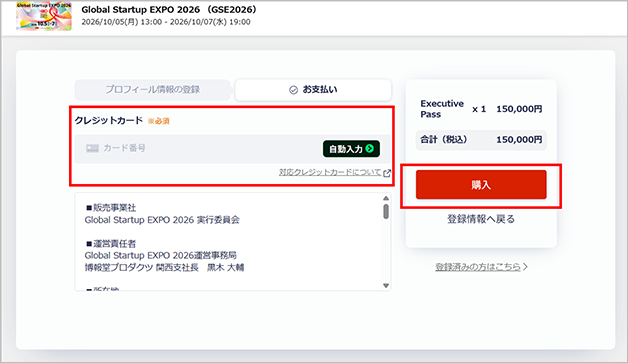Click the ■販売事業社 heading
Viewport: 628px width, 363px height.
coord(111,208)
